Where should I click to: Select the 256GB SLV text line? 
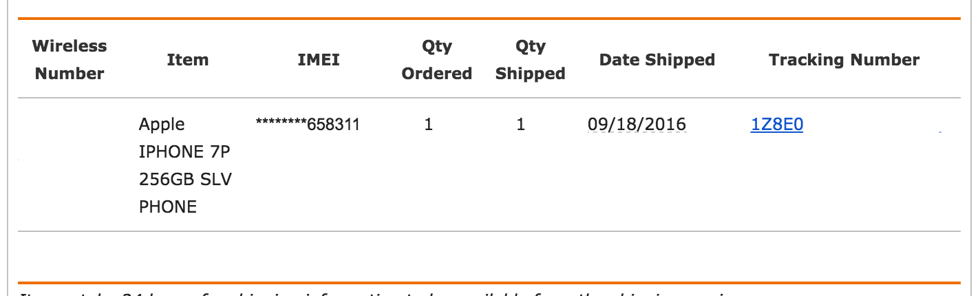point(185,180)
